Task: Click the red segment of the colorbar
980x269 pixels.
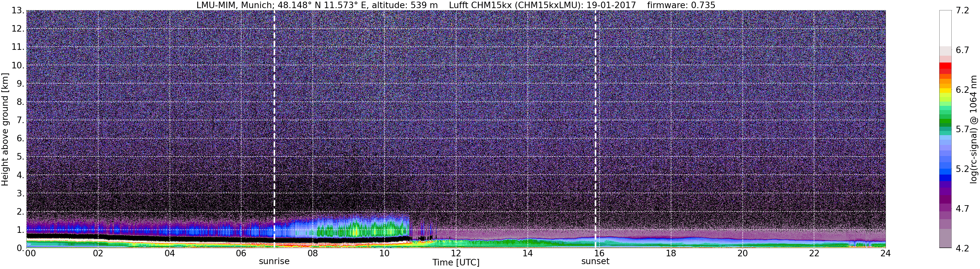Action: tap(945, 66)
